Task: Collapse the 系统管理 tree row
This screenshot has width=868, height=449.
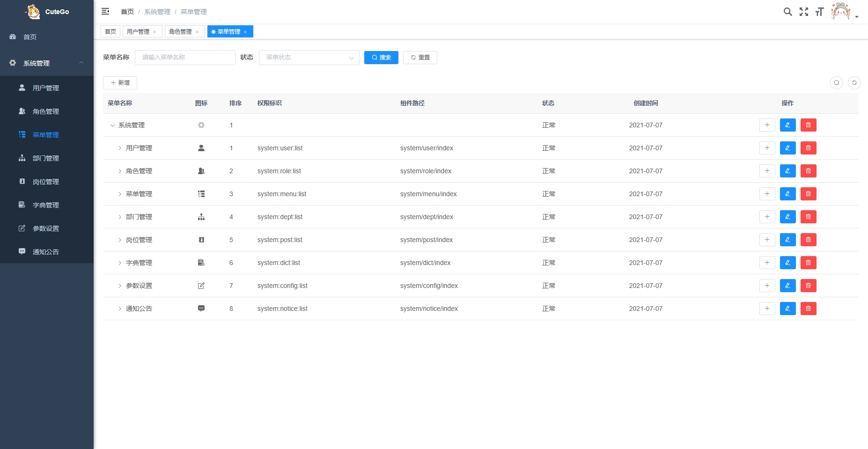Action: point(112,125)
